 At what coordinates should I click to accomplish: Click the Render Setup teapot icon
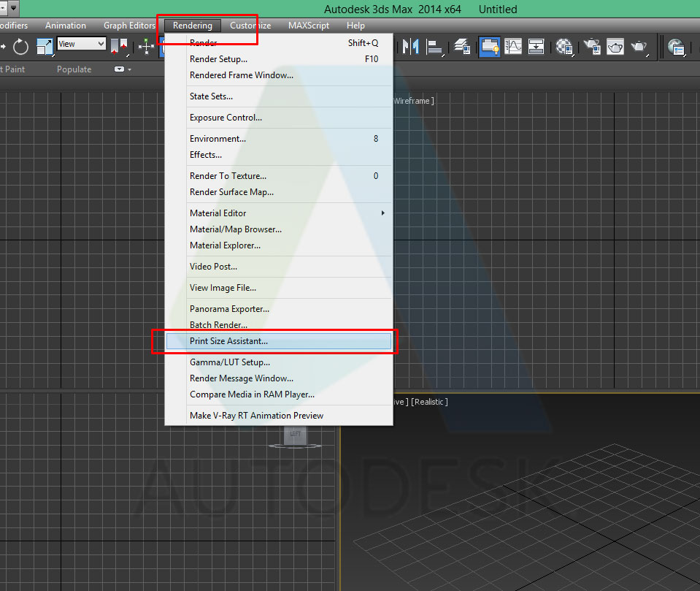click(592, 46)
